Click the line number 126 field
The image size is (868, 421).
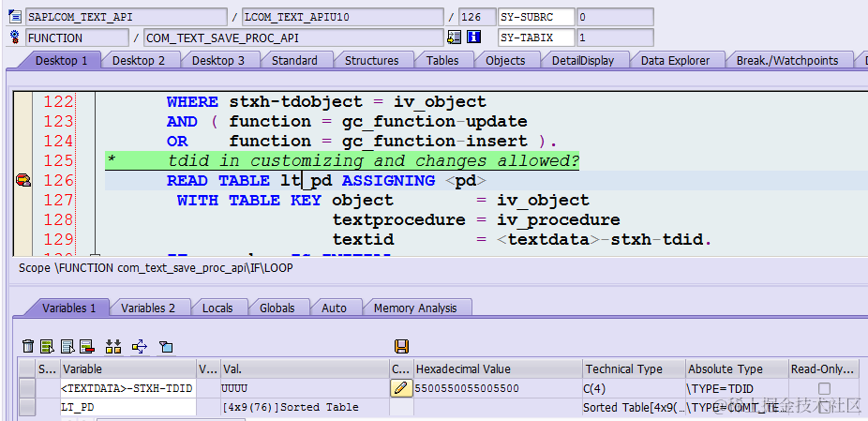click(x=477, y=17)
